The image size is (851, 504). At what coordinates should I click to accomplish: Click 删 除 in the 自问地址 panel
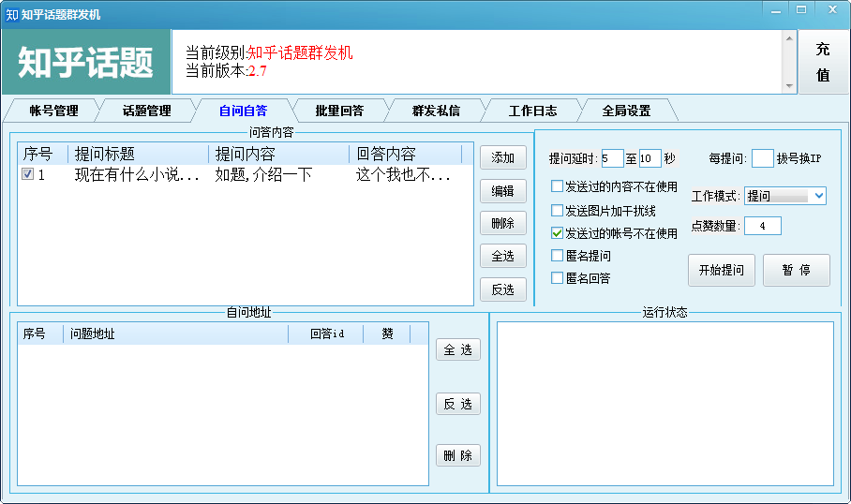458,455
